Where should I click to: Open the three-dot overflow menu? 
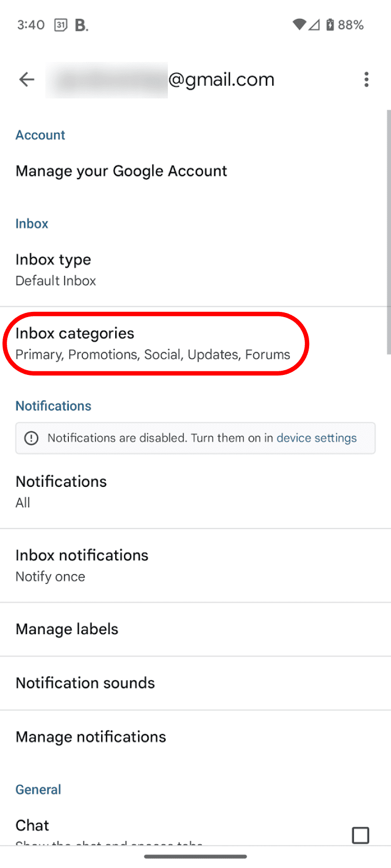tap(366, 80)
